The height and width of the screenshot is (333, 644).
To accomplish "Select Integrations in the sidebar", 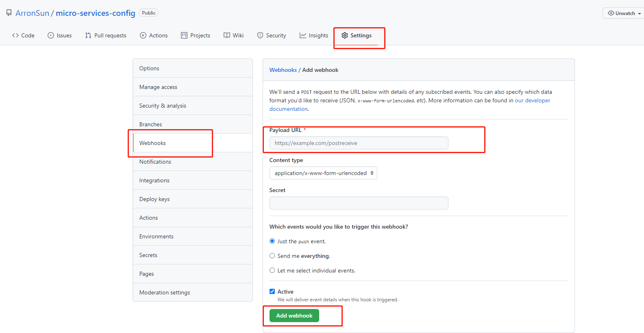I will click(x=193, y=180).
